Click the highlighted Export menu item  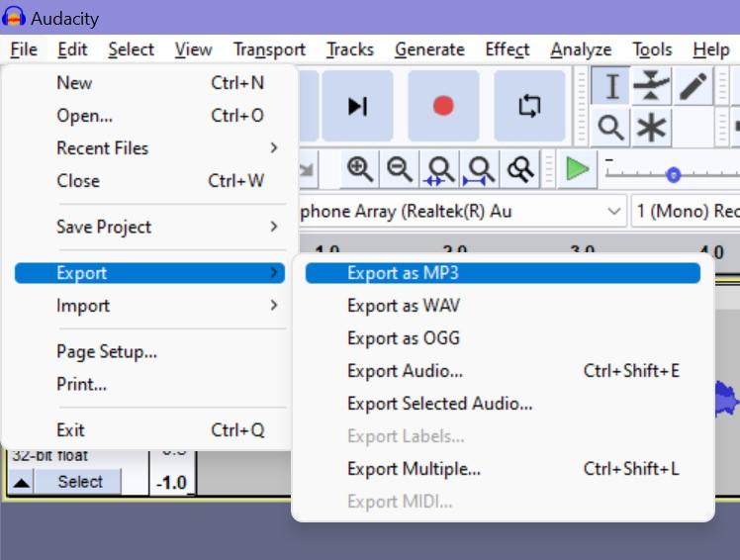pyautogui.click(x=149, y=273)
